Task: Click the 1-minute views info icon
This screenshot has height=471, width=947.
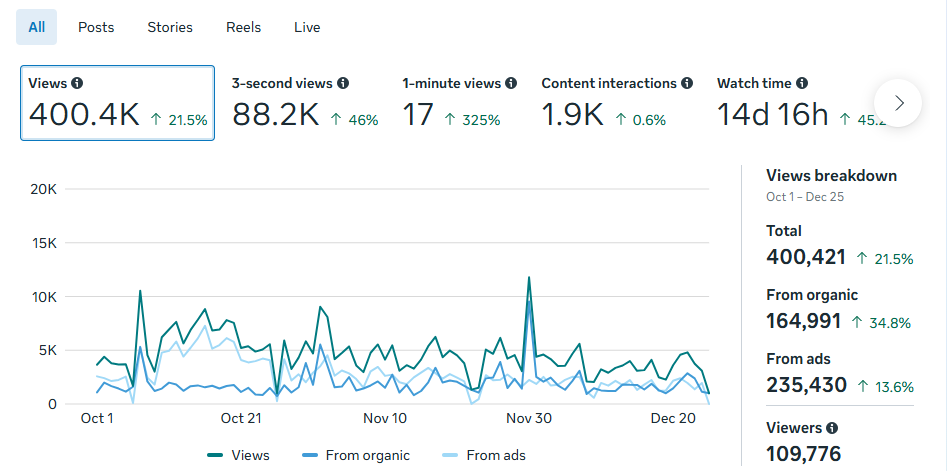Action: (x=511, y=84)
